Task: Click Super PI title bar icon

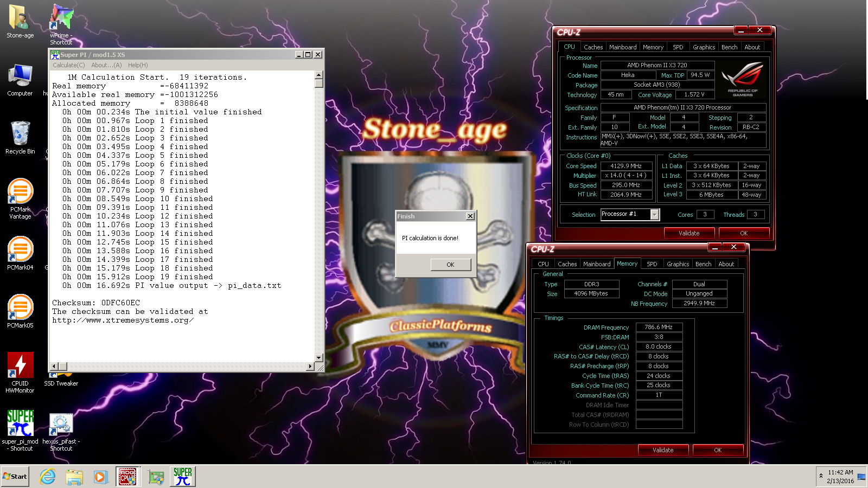Action: click(55, 54)
